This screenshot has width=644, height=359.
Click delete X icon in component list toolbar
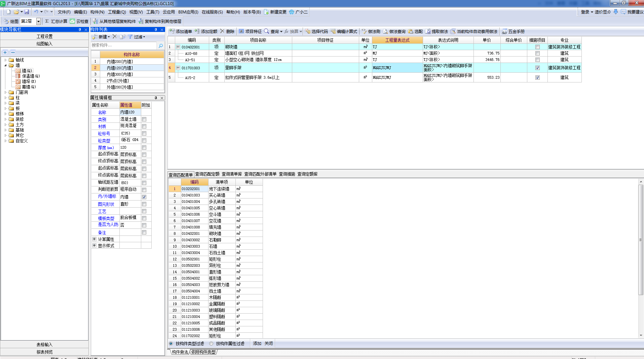114,36
